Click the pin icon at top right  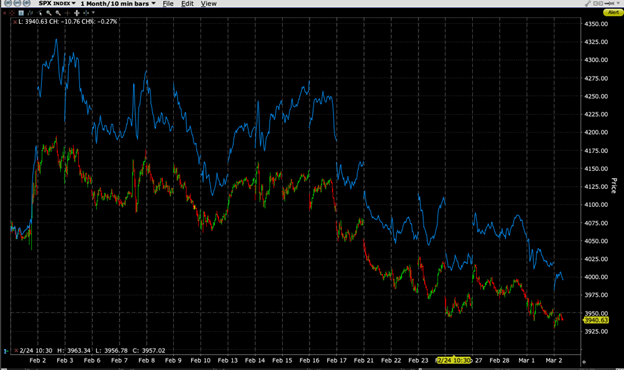[609, 3]
